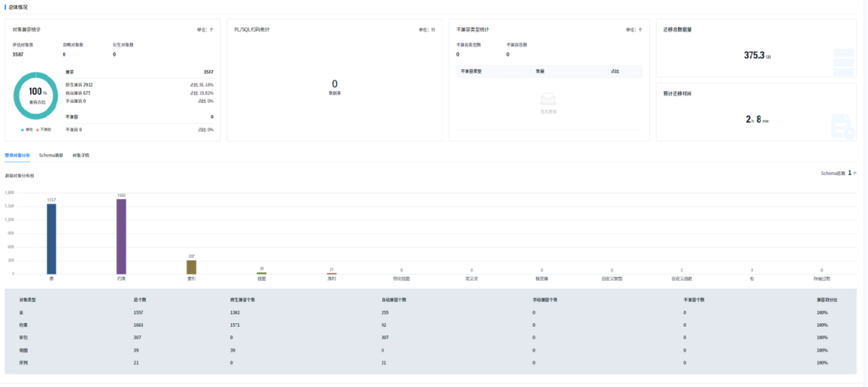
Task: Click the 不兼容类型 column header
Action: click(x=471, y=71)
